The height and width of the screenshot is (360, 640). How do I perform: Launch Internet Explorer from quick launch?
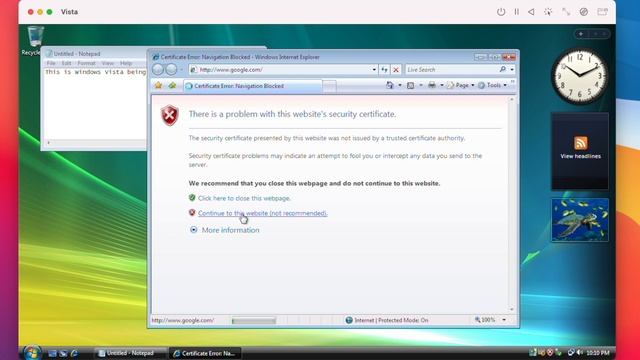pos(74,353)
